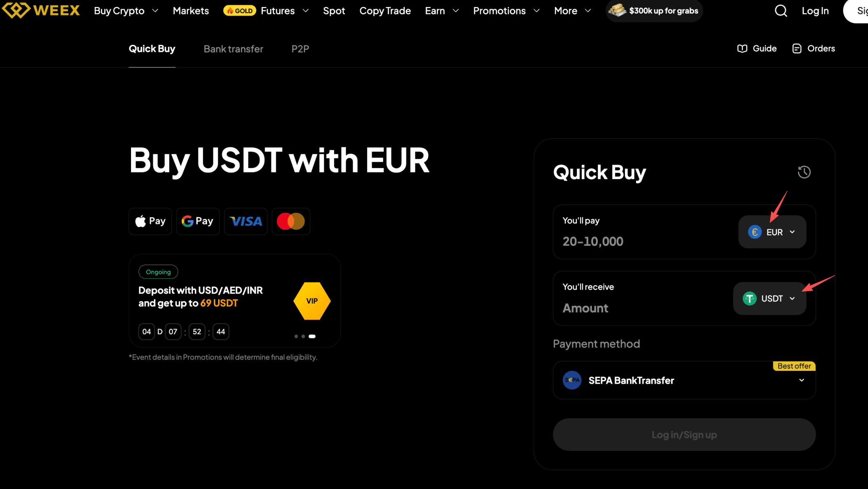The image size is (868, 489).
Task: Open the Orders page
Action: (x=814, y=49)
